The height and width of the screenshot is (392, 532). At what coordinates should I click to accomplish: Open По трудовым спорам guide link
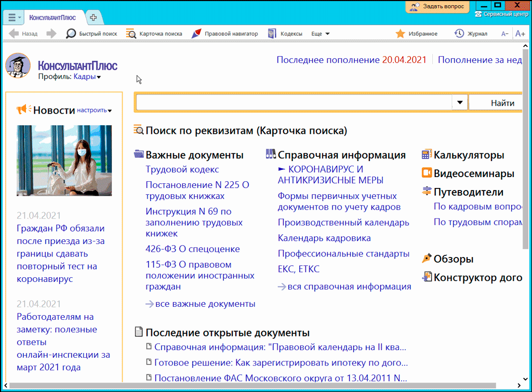tap(478, 222)
